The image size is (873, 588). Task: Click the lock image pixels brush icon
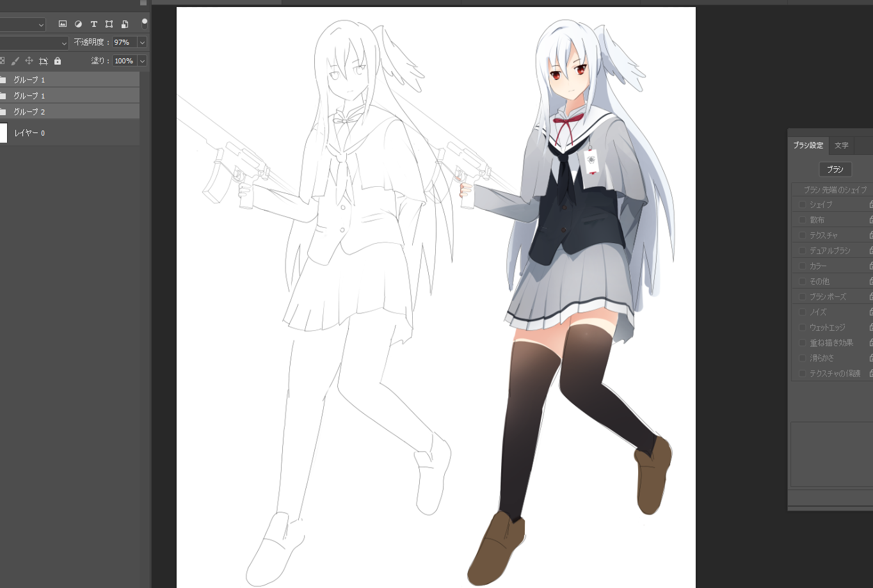(x=15, y=61)
